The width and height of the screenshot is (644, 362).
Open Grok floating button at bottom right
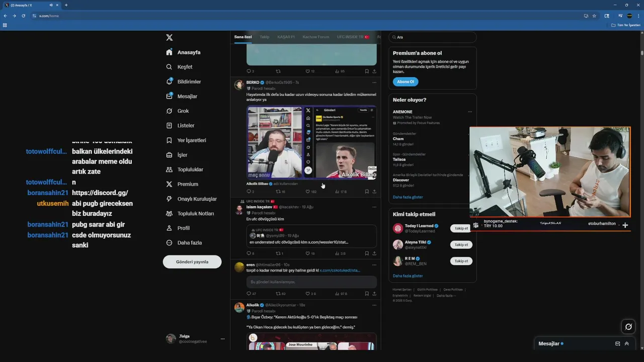tap(628, 327)
